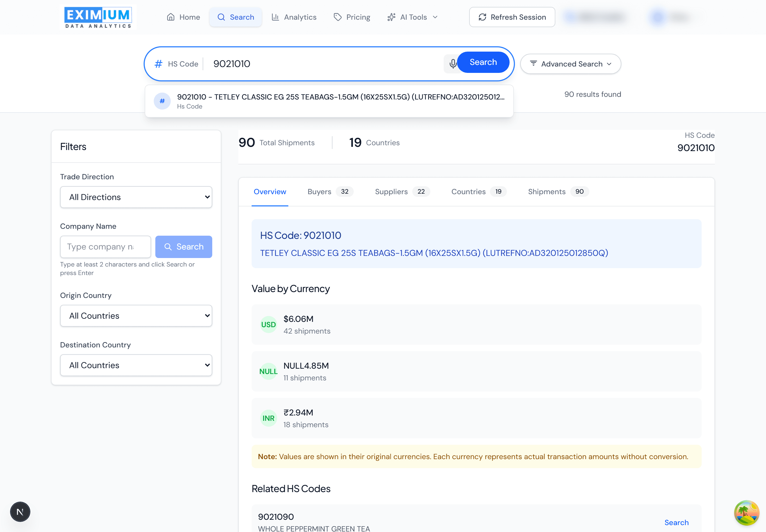Click the NULL4.85M value text

click(306, 366)
